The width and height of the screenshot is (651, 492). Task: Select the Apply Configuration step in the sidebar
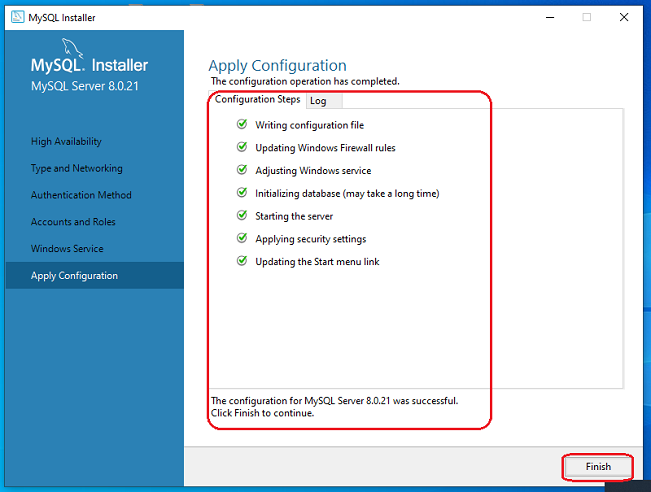(95, 275)
